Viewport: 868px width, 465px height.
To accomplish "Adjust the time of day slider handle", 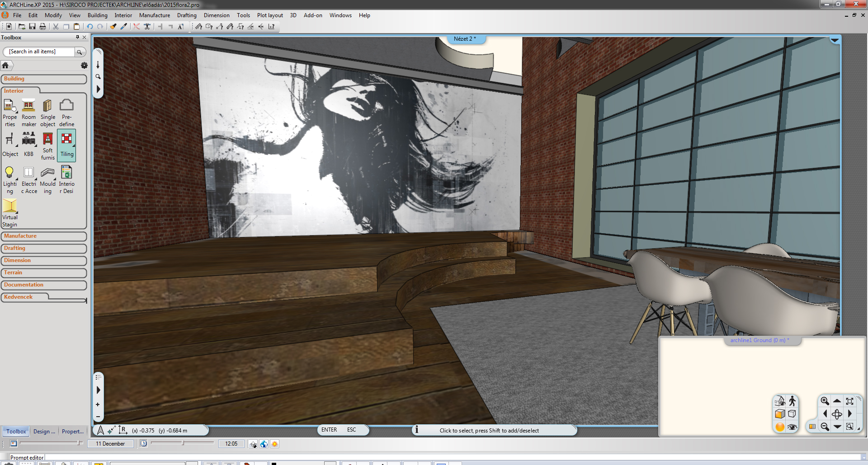I will (x=183, y=443).
